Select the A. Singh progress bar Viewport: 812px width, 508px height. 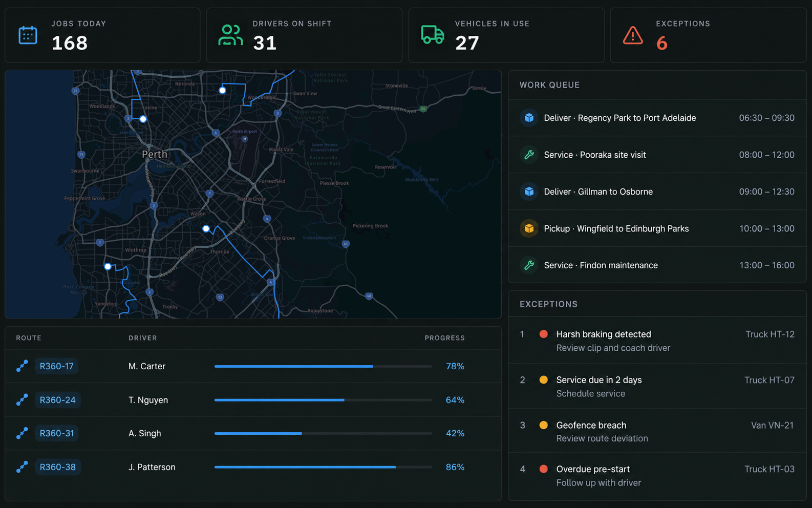click(x=323, y=433)
